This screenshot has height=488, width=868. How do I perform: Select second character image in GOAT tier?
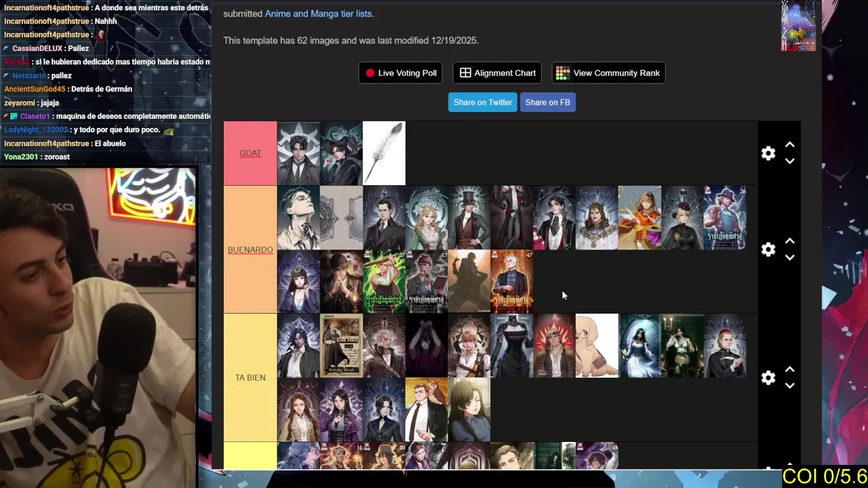pyautogui.click(x=341, y=153)
